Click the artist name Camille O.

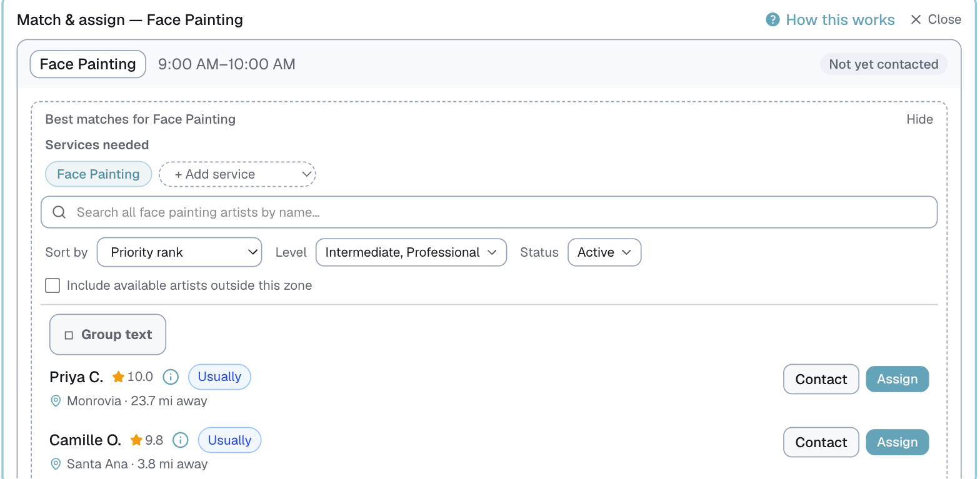(86, 440)
